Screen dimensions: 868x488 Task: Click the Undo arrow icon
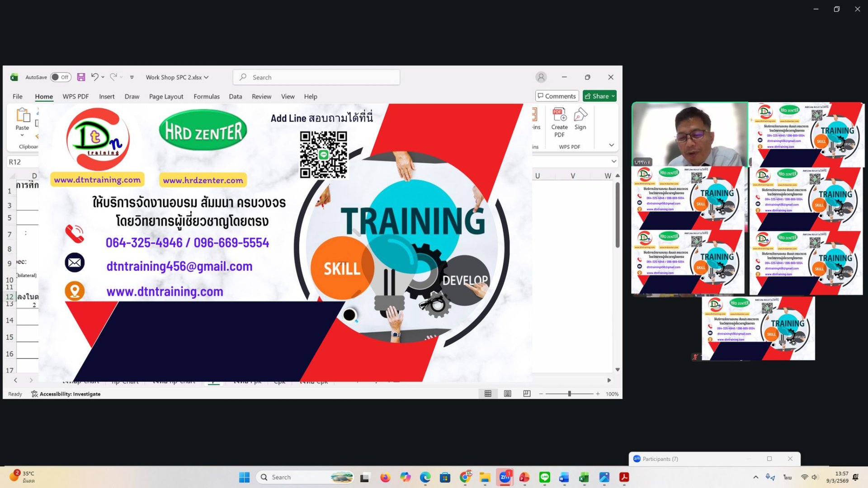(94, 77)
